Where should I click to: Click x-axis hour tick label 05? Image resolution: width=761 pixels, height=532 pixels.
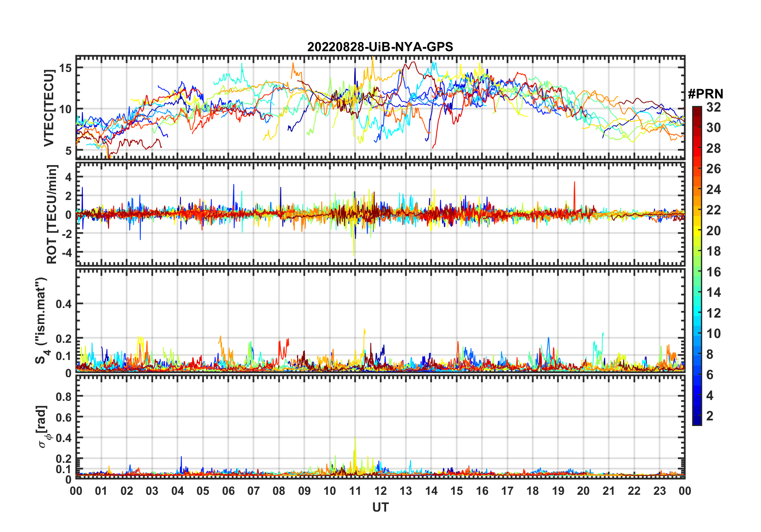pos(203,491)
